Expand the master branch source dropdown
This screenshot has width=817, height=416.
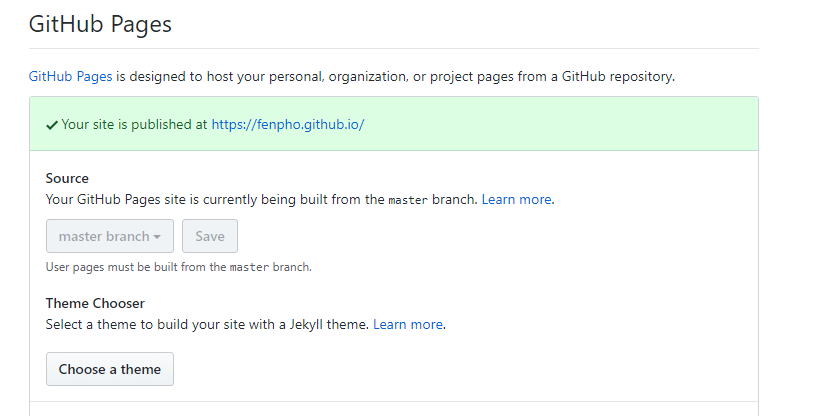110,236
